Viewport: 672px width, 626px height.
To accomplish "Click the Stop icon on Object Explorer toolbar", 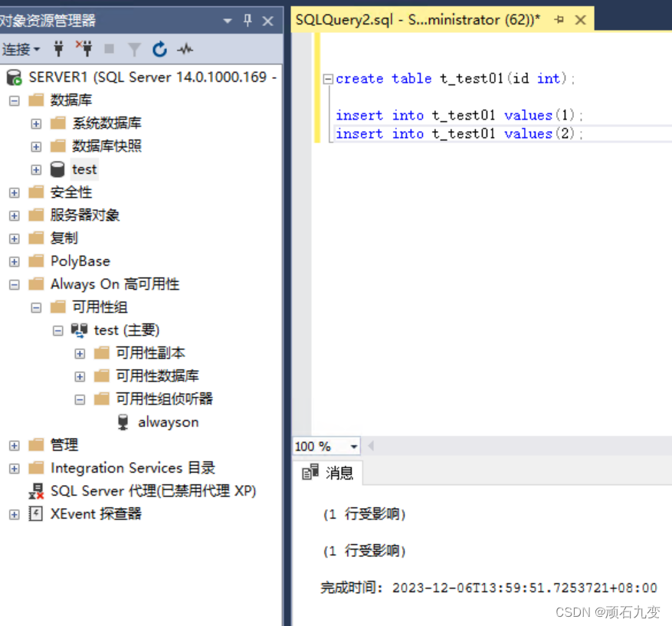I will pos(107,49).
